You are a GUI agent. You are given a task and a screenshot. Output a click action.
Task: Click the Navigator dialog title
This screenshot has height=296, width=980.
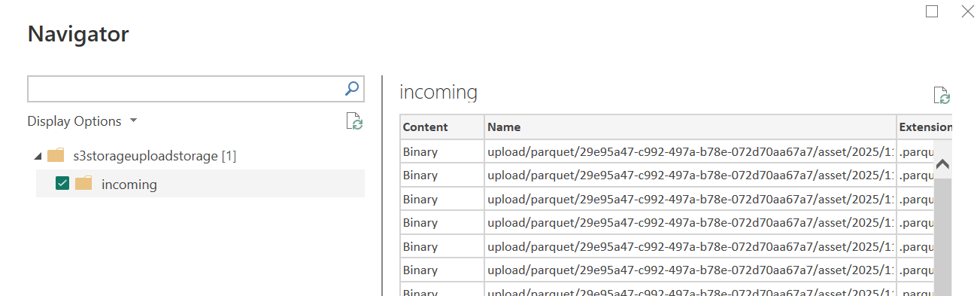pos(78,34)
